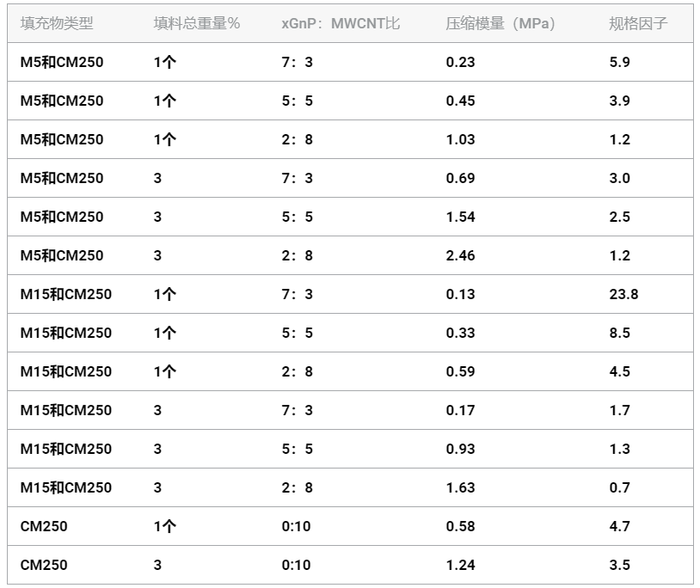The image size is (700, 588).
Task: Click the modulus cell showing 2.46
Action: coord(461,255)
